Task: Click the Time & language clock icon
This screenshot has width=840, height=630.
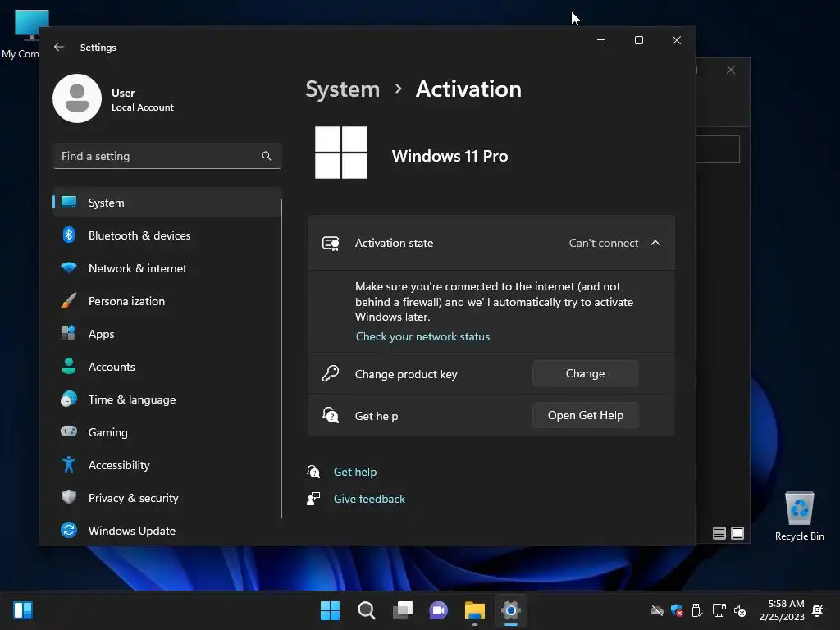Action: (x=69, y=399)
